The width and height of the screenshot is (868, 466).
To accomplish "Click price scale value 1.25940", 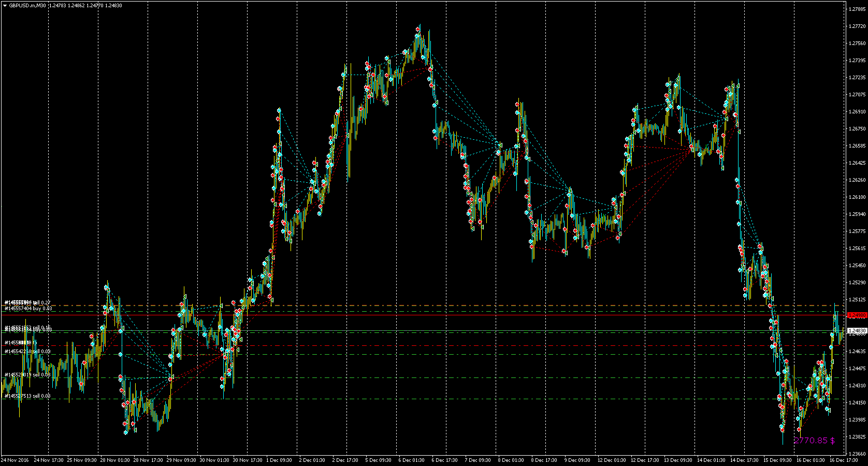I will (x=858, y=214).
